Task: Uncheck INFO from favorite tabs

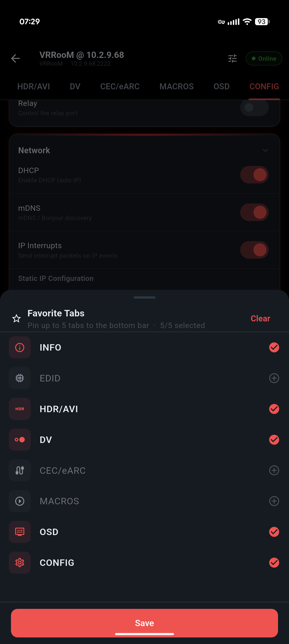Action: pos(274,347)
